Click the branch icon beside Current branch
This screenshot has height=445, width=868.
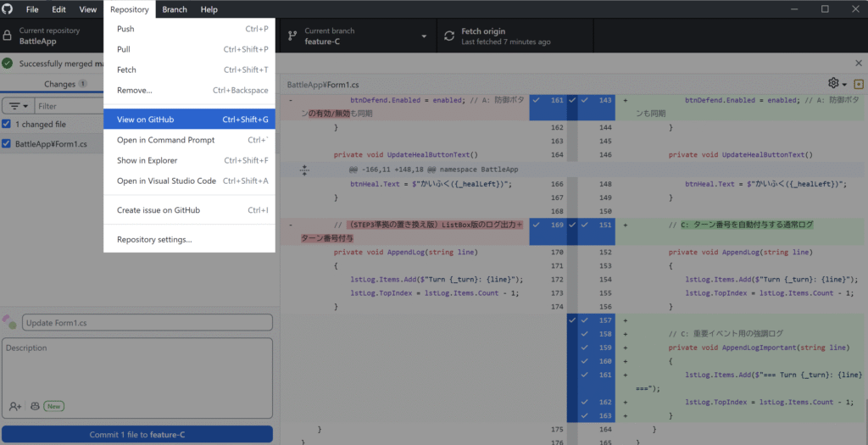point(292,36)
